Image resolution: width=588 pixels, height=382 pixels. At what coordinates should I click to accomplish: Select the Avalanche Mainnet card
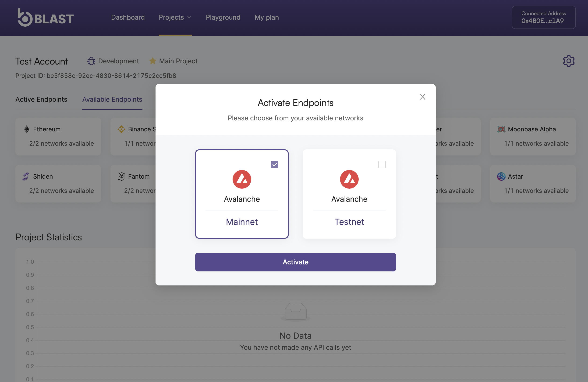click(x=242, y=194)
